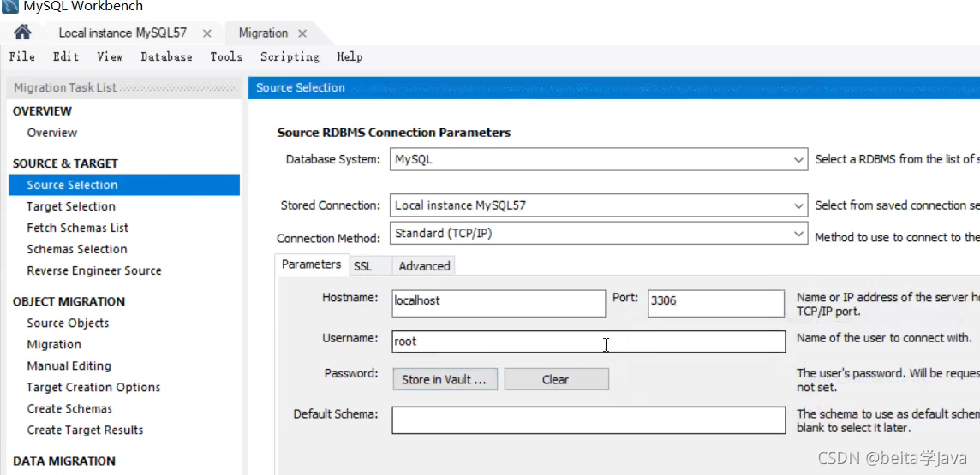
Task: Click the DATA MIGRATION section heading
Action: (x=63, y=460)
